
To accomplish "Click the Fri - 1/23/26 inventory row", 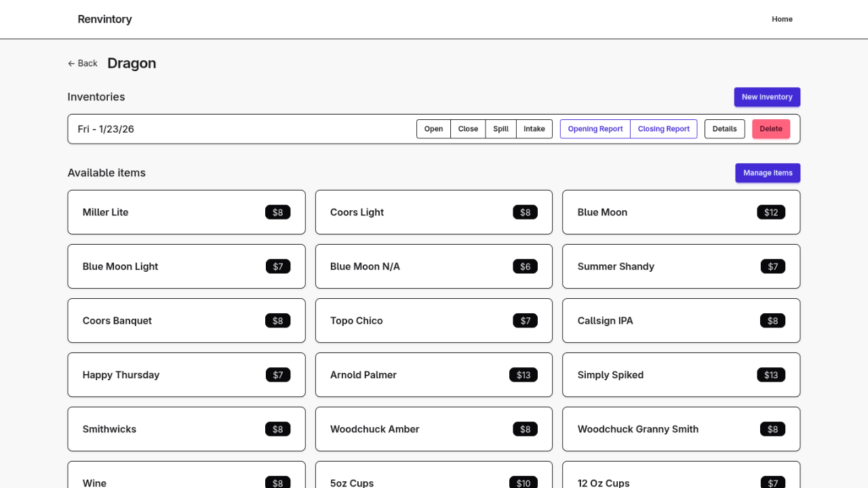I will [237, 129].
